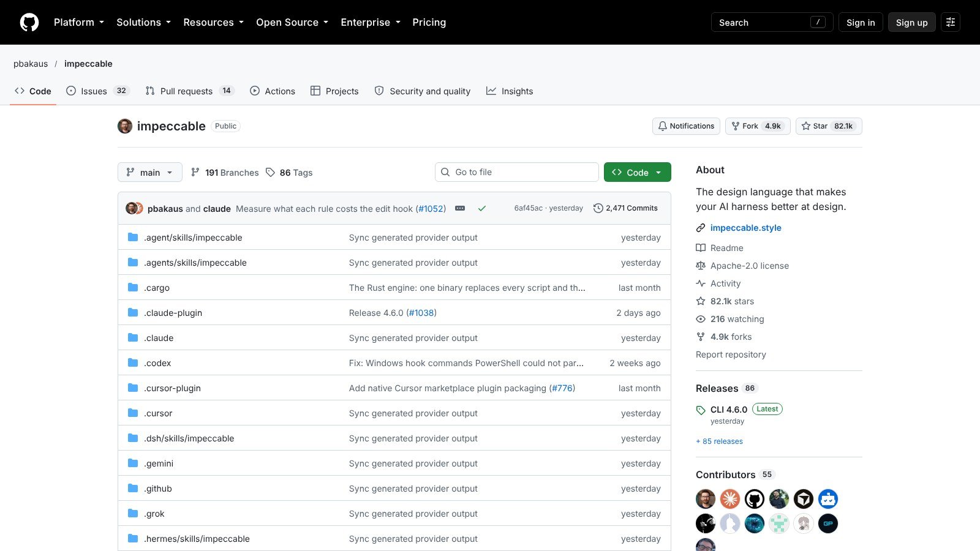Viewport: 980px width, 551px height.
Task: Focus the Go to file input
Action: click(x=517, y=172)
